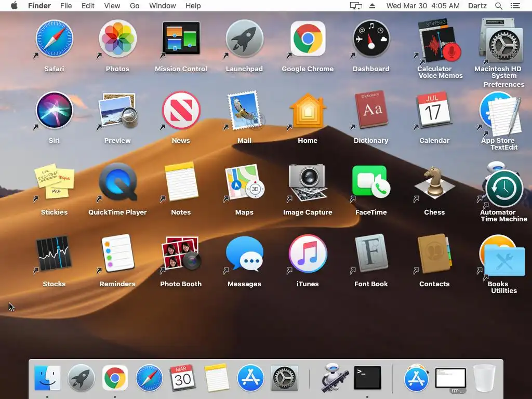Viewport: 532px width, 399px height.
Task: Click the AirPlay display menu bar icon
Action: tap(356, 6)
